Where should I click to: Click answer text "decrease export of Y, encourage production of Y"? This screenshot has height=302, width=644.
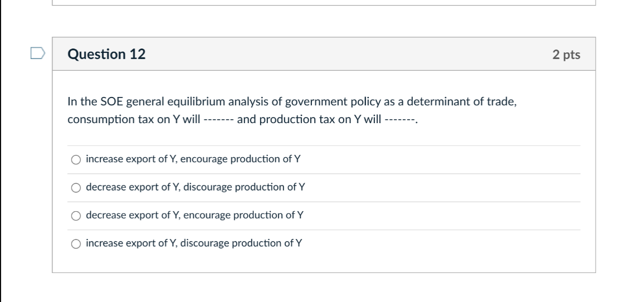195,215
